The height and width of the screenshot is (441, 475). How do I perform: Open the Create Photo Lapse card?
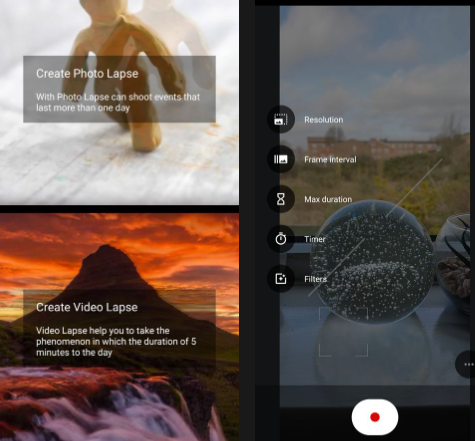119,89
